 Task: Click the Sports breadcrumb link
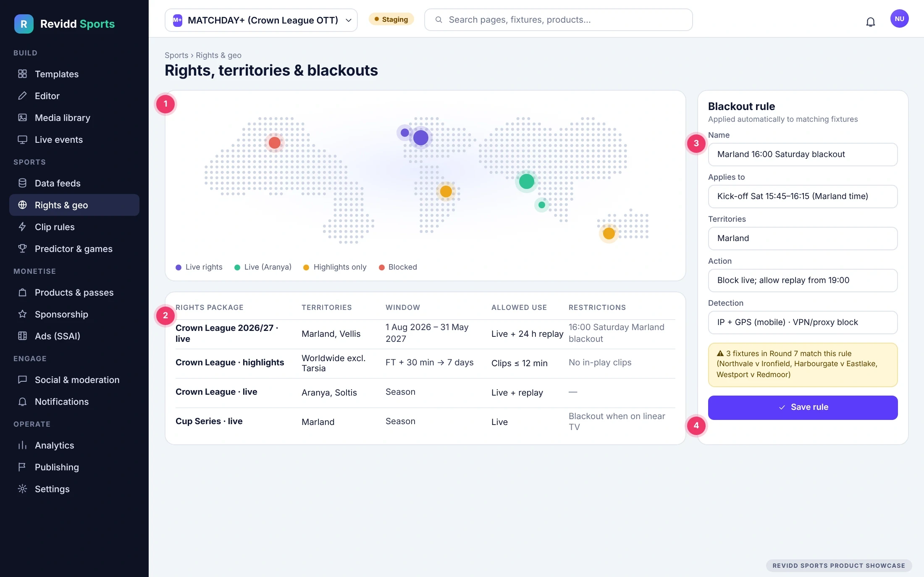coord(176,55)
